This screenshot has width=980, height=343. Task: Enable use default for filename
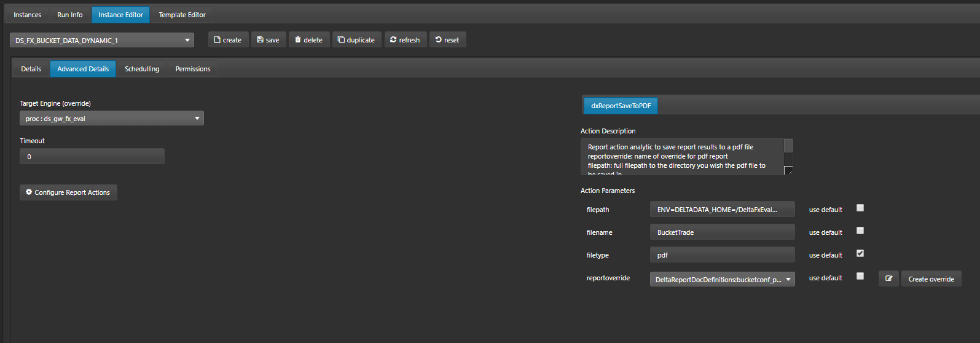tap(860, 231)
